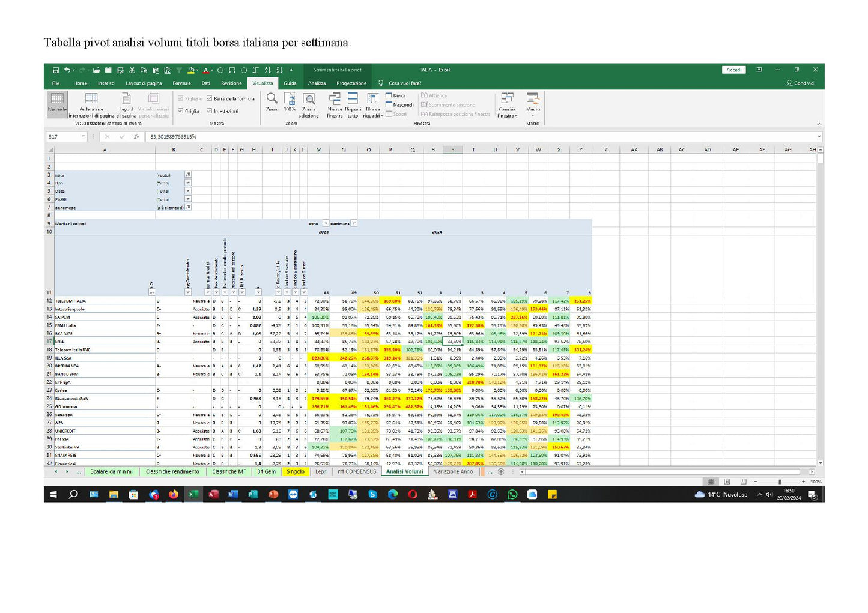Click Dividi window split option
Screen dimensions: 868x613
tap(396, 95)
